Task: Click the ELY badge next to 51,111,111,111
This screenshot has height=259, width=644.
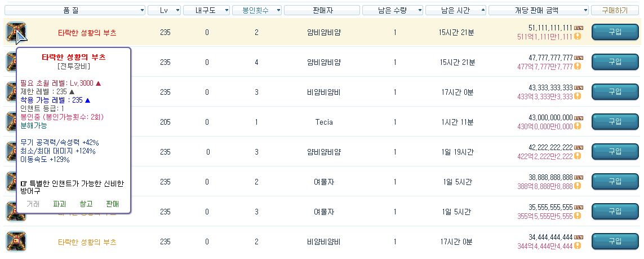Action: [578, 28]
